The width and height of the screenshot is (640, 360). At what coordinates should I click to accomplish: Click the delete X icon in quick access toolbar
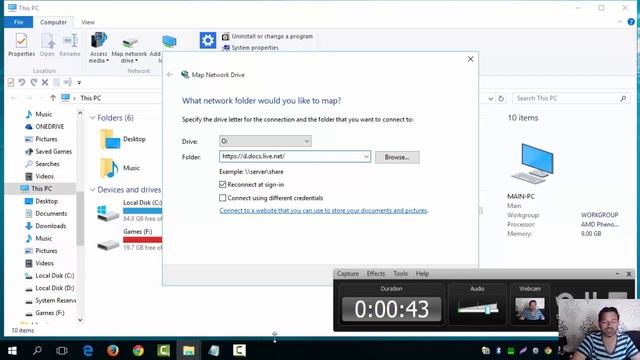(x=45, y=82)
